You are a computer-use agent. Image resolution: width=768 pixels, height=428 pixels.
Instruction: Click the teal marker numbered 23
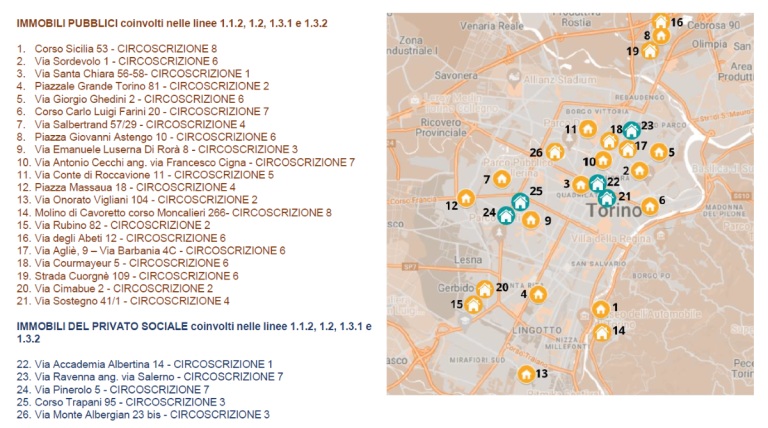(631, 130)
